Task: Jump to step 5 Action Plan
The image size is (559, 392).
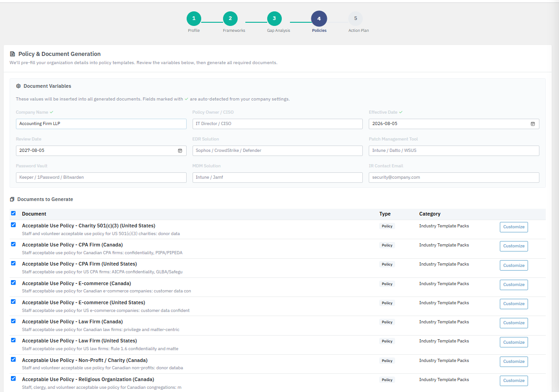Action: tap(356, 19)
